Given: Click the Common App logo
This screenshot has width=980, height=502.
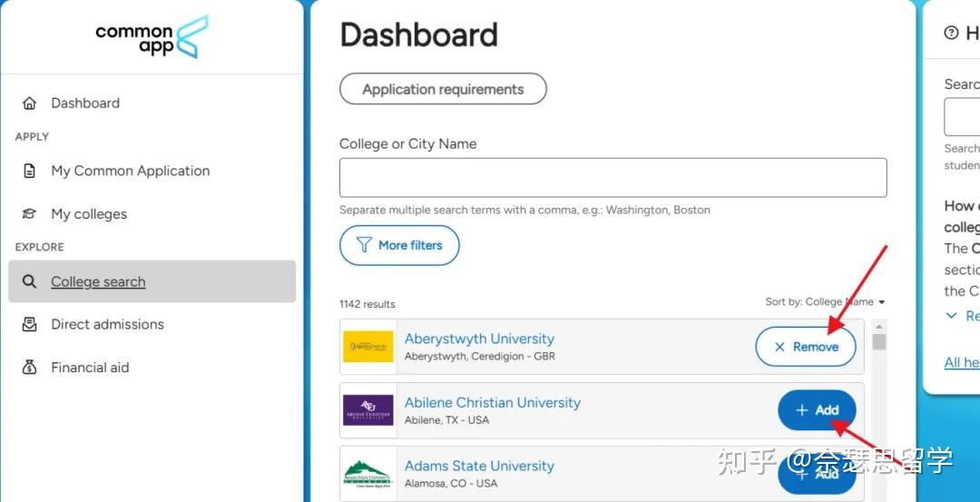Looking at the screenshot, I should pos(152,37).
